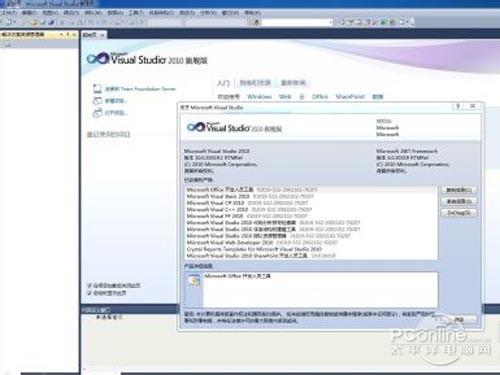Open the 窗口 (Window) menu
The image size is (500, 375).
pyautogui.click(x=230, y=13)
